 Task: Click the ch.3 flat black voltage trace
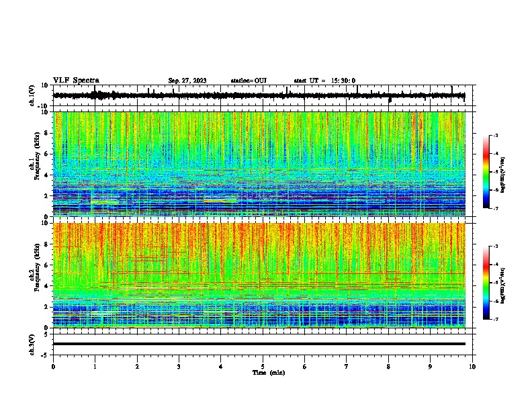click(x=259, y=344)
